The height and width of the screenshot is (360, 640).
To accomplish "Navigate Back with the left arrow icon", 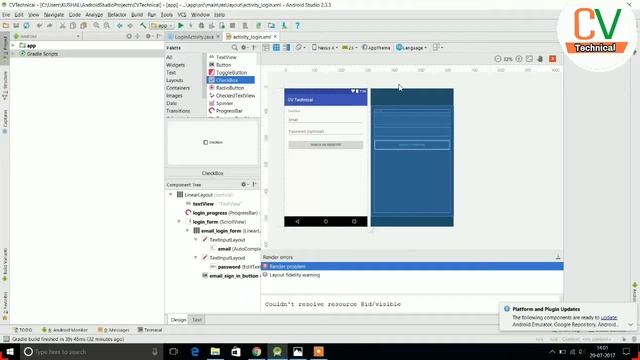I will point(120,25).
